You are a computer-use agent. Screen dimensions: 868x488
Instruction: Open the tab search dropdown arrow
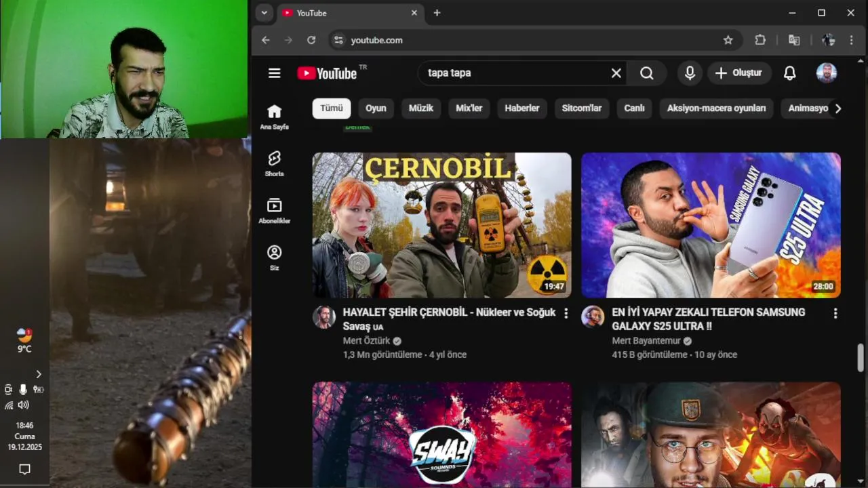coord(264,13)
